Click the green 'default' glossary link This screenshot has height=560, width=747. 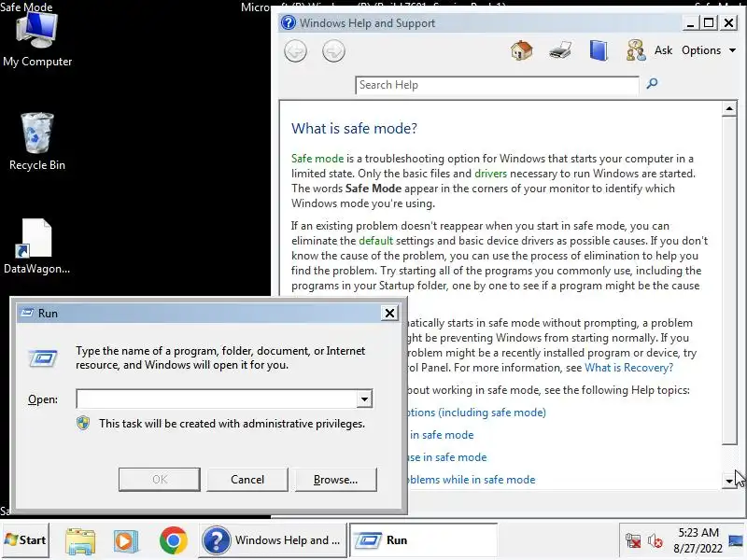(x=376, y=241)
